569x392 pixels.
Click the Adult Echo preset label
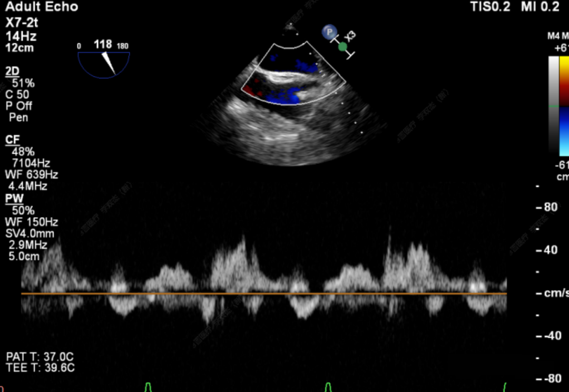[x=42, y=7]
